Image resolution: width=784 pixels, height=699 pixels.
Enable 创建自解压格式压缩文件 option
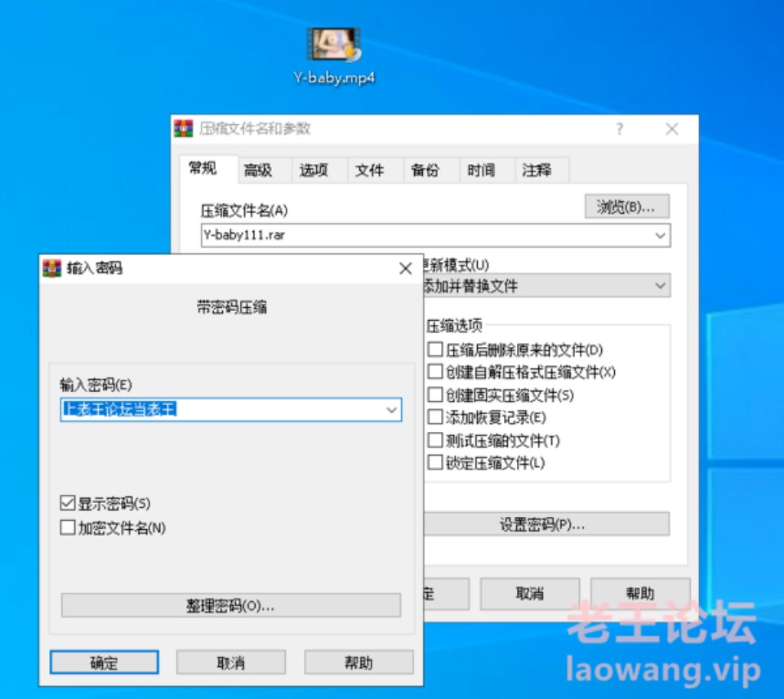435,372
